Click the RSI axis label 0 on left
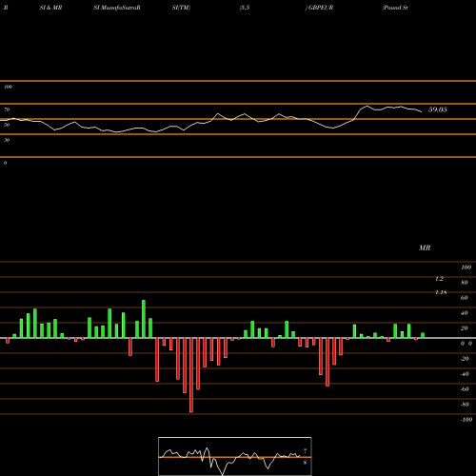The image size is (476, 476). click(5, 163)
